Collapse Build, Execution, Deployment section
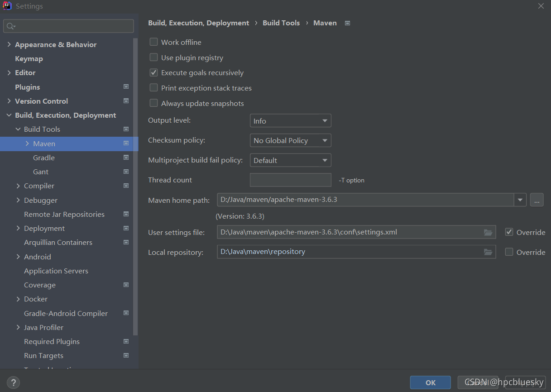Viewport: 551px width, 392px height. pos(9,115)
